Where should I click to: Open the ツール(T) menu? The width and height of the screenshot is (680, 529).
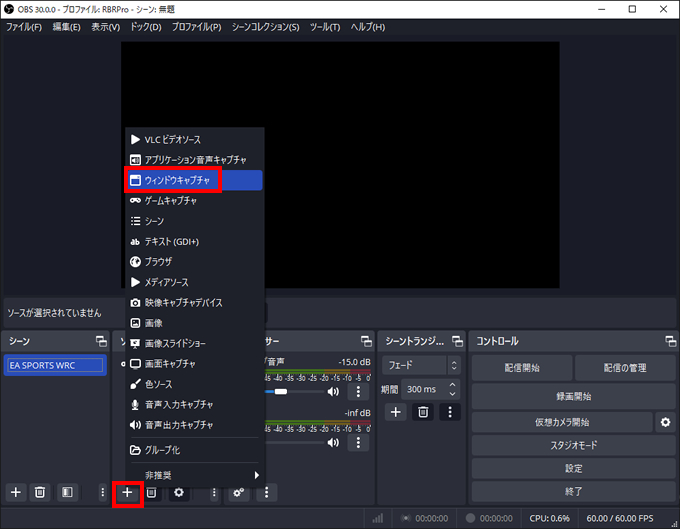[x=325, y=27]
